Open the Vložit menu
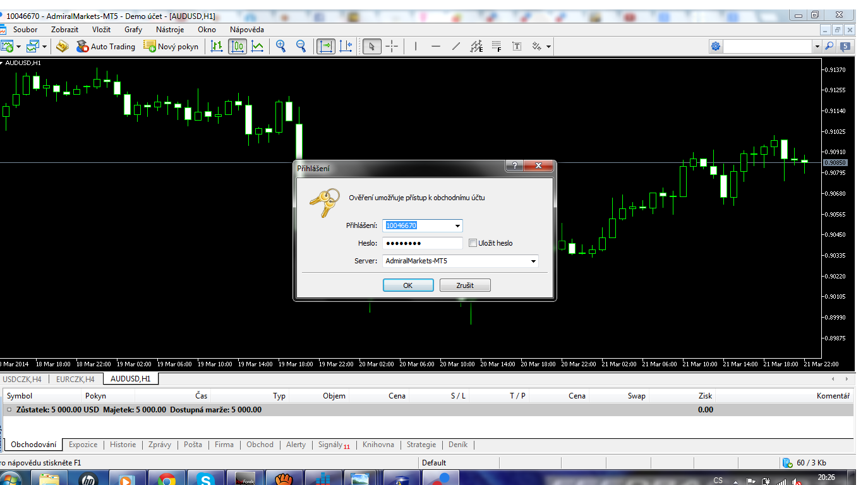The height and width of the screenshot is (485, 868). tap(101, 30)
